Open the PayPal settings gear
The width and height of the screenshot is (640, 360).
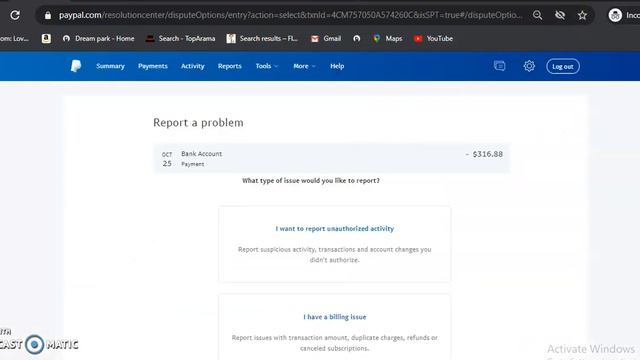[x=529, y=66]
